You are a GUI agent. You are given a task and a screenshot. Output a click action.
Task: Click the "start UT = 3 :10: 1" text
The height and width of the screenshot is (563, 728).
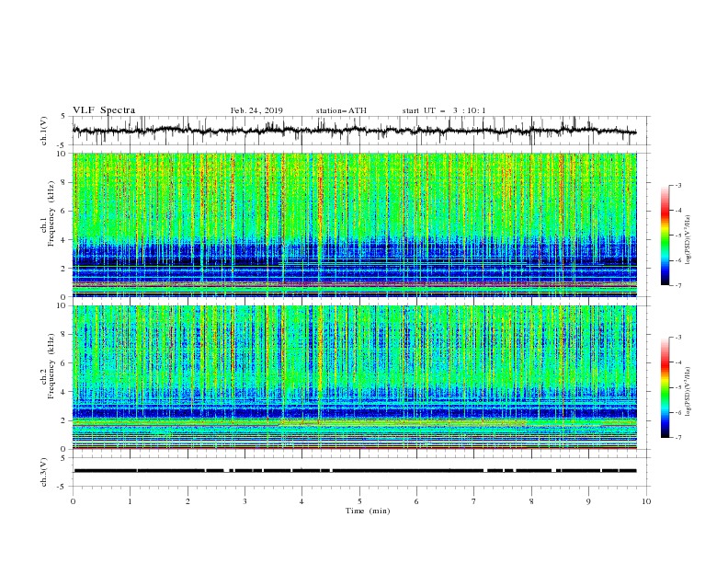pyautogui.click(x=444, y=110)
